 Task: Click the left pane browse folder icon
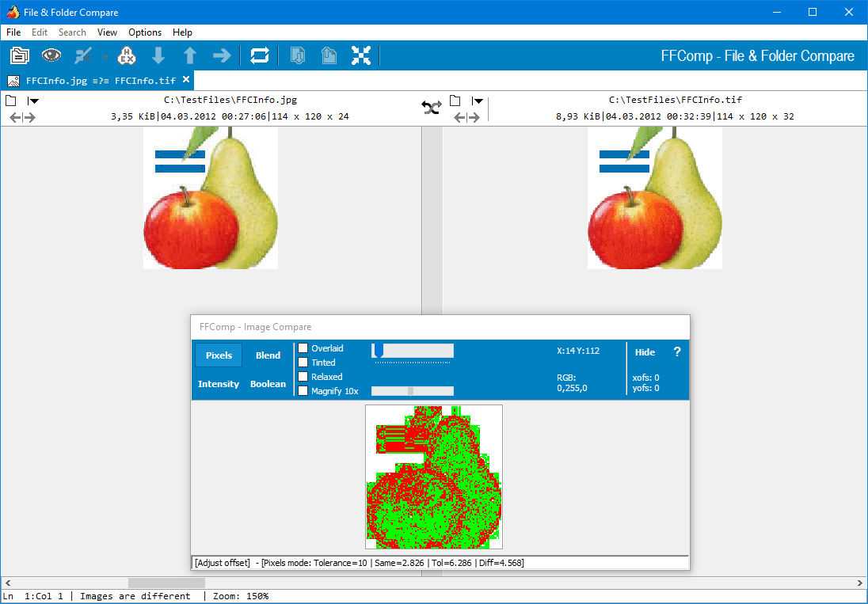click(11, 101)
